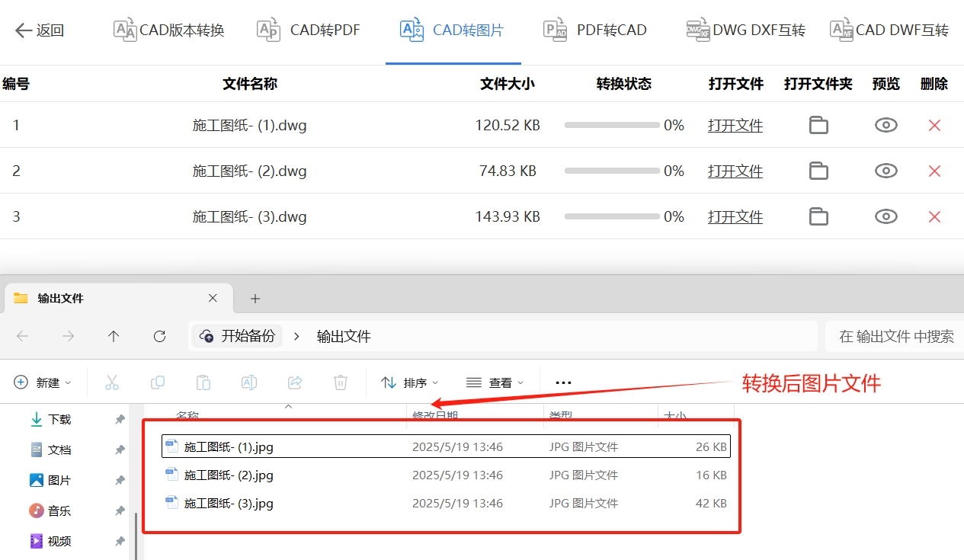Preview 施工图纸- (2).dwg using eye icon

(886, 171)
